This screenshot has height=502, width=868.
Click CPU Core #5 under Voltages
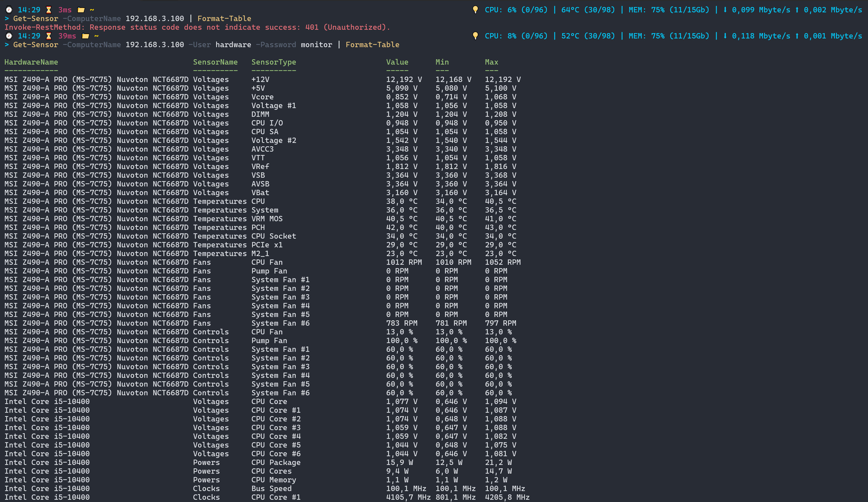tap(276, 445)
